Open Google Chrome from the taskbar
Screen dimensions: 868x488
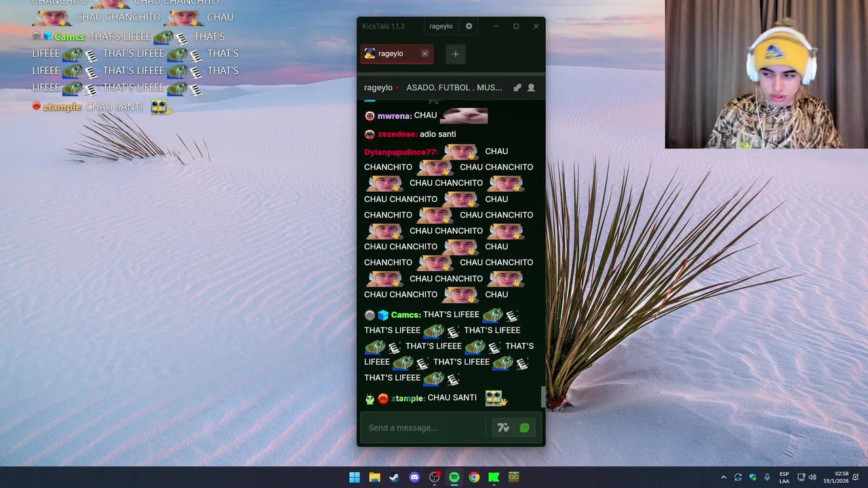click(474, 477)
